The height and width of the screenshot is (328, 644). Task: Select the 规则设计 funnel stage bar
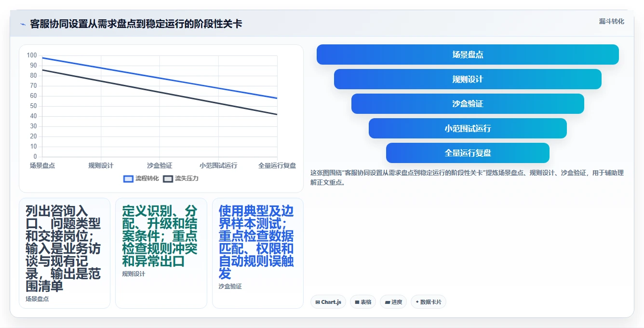tap(468, 79)
